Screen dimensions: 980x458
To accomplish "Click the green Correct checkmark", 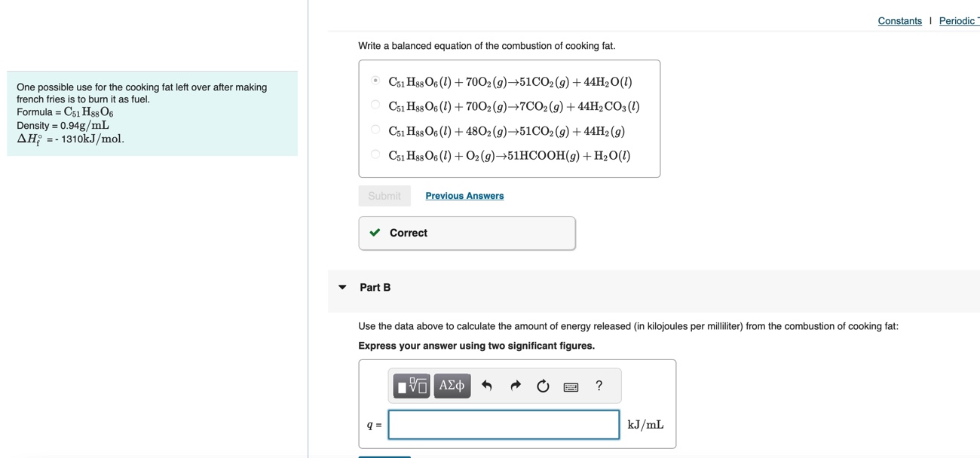I will tap(375, 233).
